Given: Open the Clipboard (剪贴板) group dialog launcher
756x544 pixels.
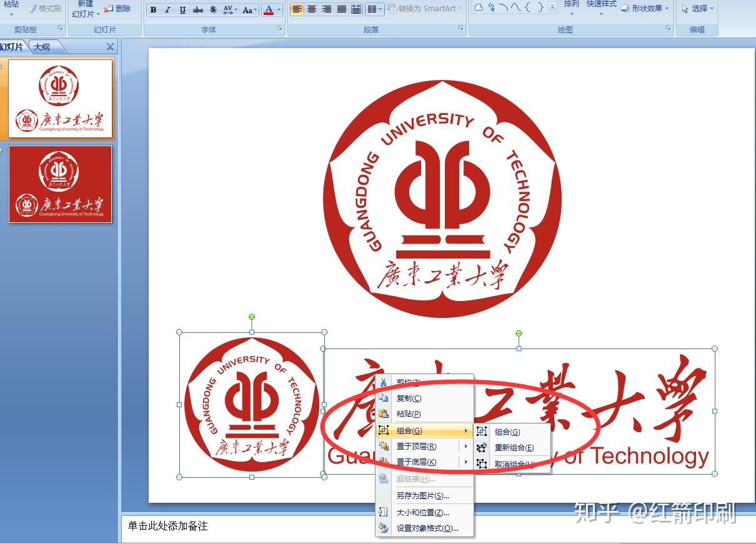Looking at the screenshot, I should point(61,29).
